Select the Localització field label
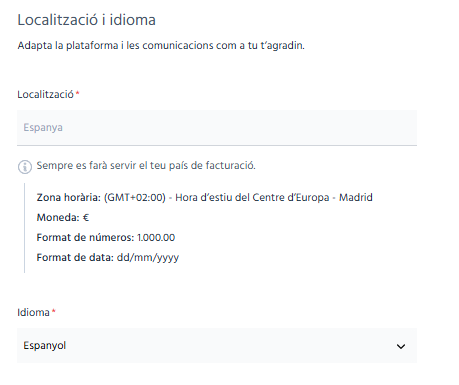459x385 pixels. [45, 95]
